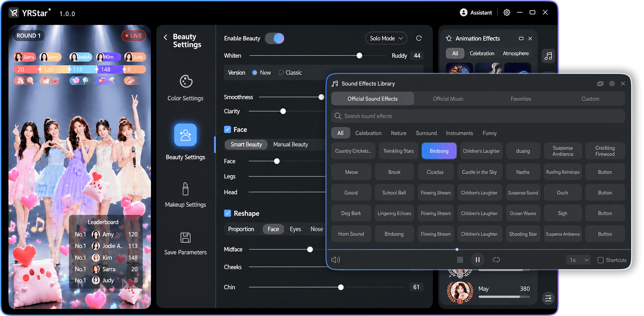Switch to Official Music tab

pos(448,99)
